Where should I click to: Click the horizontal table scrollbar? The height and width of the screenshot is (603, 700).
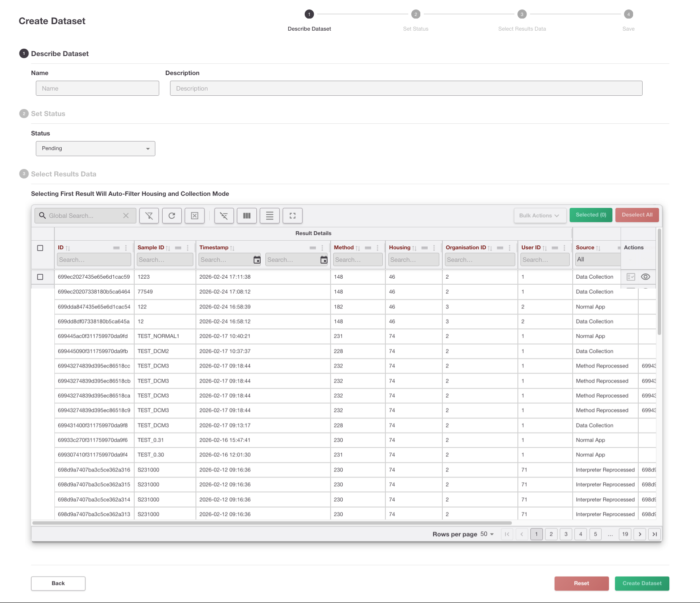pos(272,523)
